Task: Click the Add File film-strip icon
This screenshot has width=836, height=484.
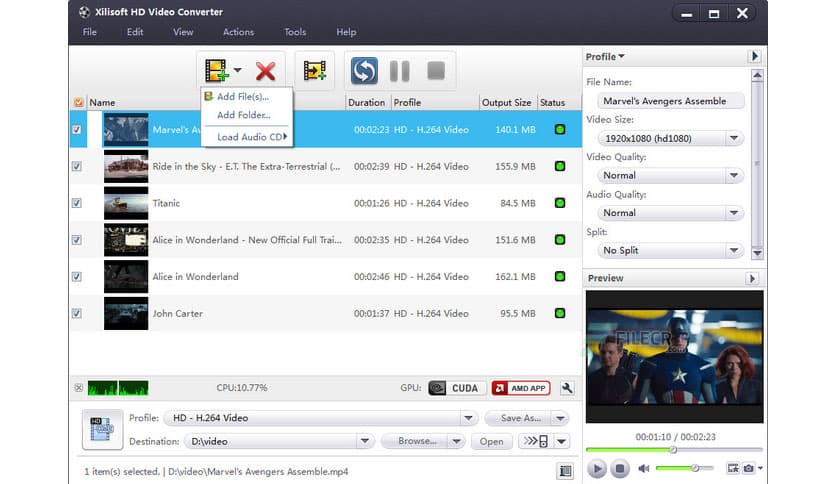Action: pos(216,70)
